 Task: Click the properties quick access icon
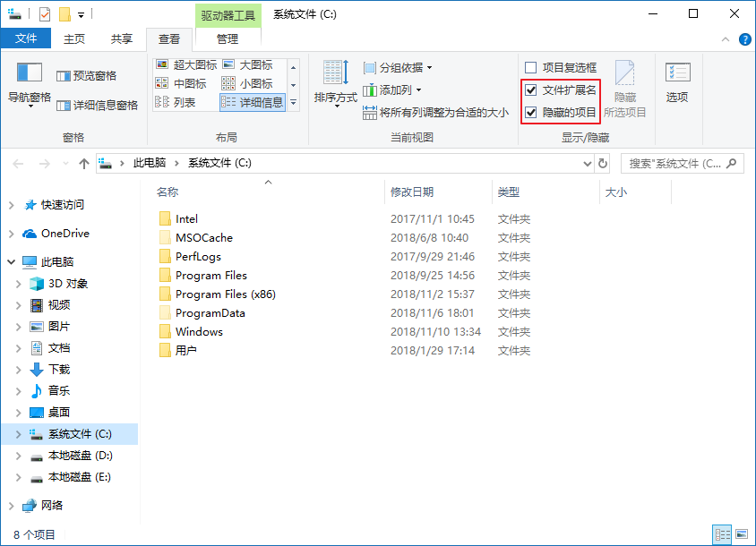point(45,14)
